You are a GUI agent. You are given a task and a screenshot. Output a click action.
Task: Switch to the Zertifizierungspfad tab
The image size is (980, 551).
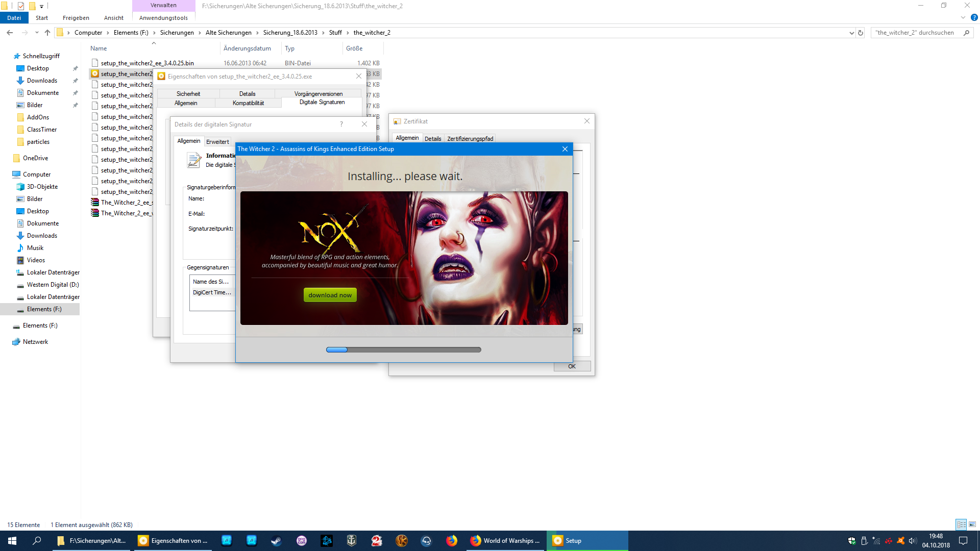tap(470, 139)
